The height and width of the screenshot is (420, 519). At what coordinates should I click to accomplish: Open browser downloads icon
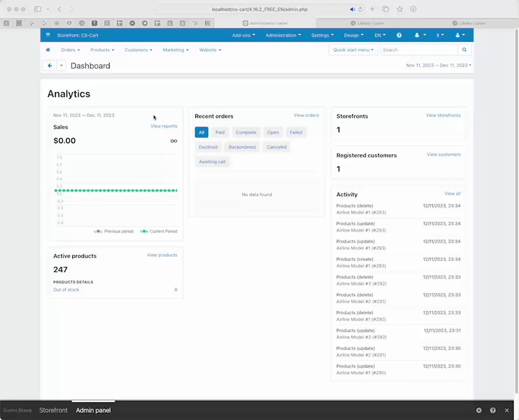413,9
